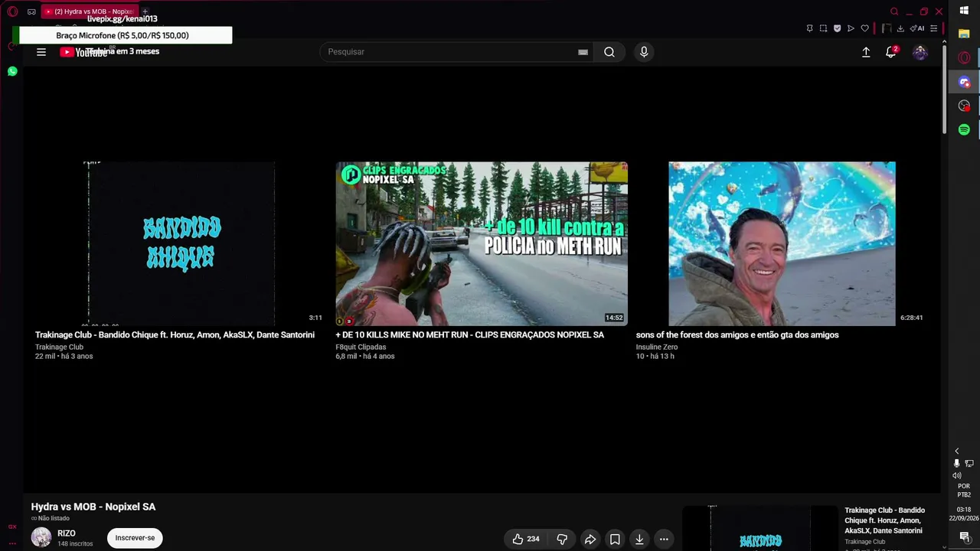Start voice search with microphone icon
Image resolution: width=980 pixels, height=551 pixels.
point(644,52)
